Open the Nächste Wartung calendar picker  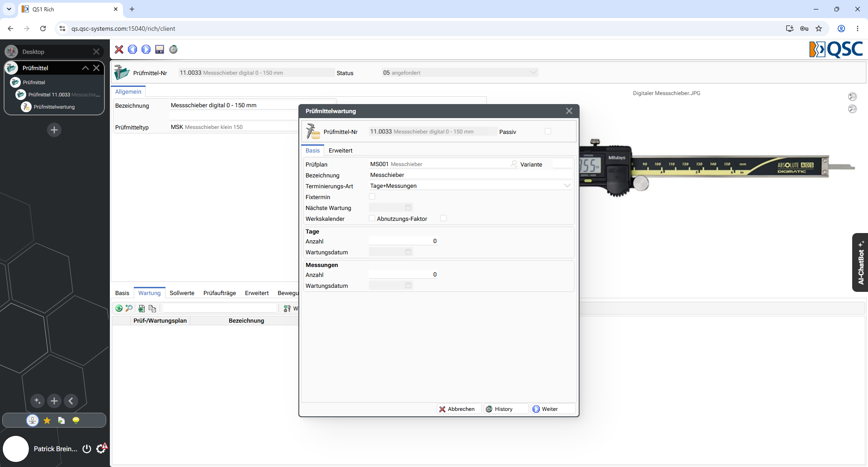(x=408, y=207)
